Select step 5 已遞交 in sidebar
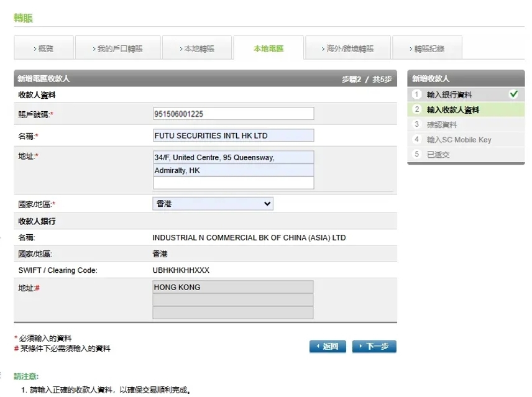This screenshot has height=397, width=532. pos(466,154)
